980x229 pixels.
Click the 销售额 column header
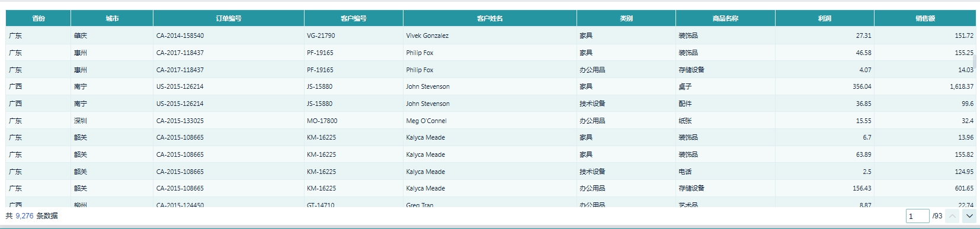[x=925, y=18]
